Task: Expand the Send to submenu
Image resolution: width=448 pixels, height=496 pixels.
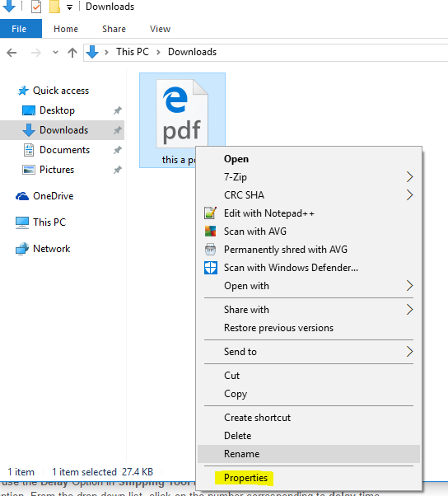Action: tap(309, 352)
